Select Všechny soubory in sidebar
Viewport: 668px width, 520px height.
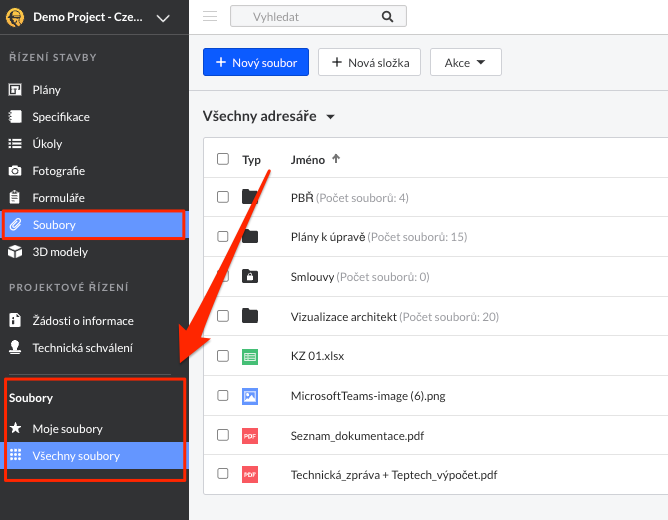76,456
